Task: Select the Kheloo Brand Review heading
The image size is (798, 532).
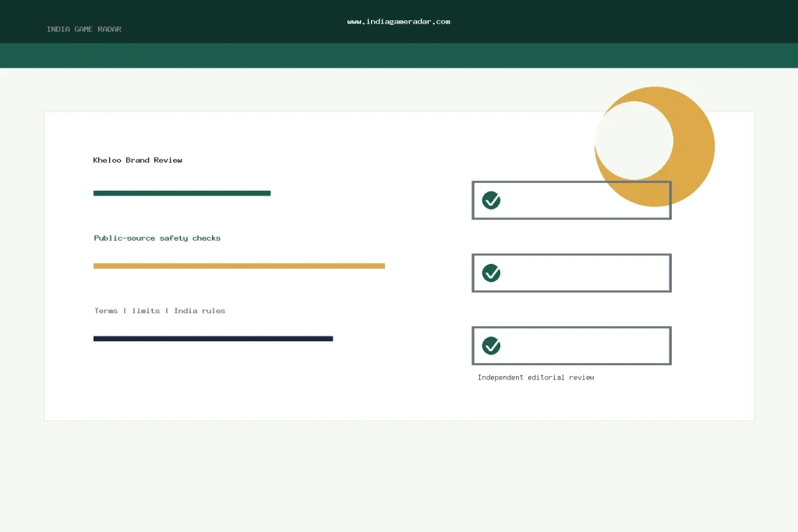Action: [137, 160]
